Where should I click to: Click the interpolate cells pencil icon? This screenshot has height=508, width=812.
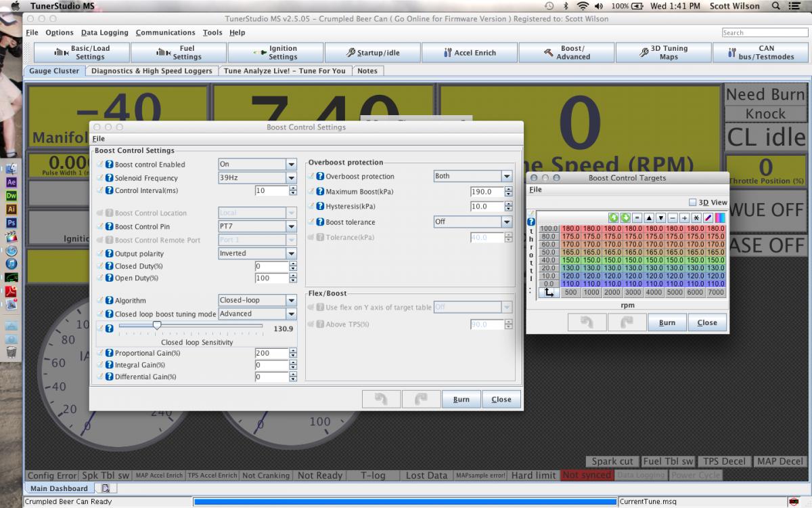(708, 218)
